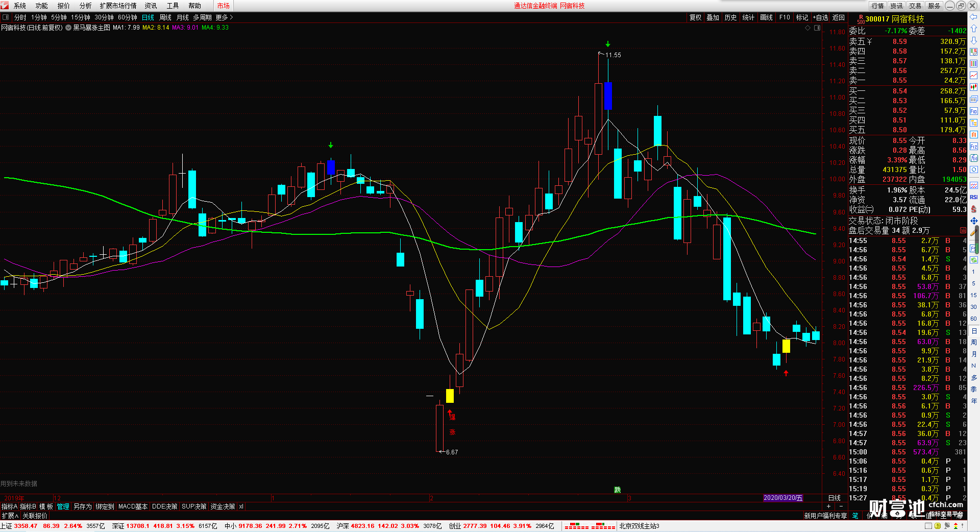The height and width of the screenshot is (532, 980).
Task: Open the 报价 menu
Action: pos(64,6)
